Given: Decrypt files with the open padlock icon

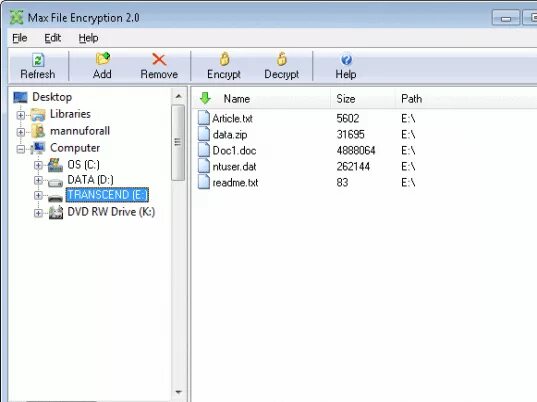Looking at the screenshot, I should click(x=282, y=59).
